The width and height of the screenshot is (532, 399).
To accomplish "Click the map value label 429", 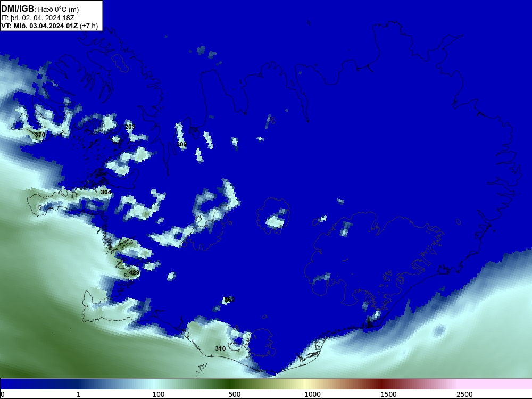I will point(134,272).
